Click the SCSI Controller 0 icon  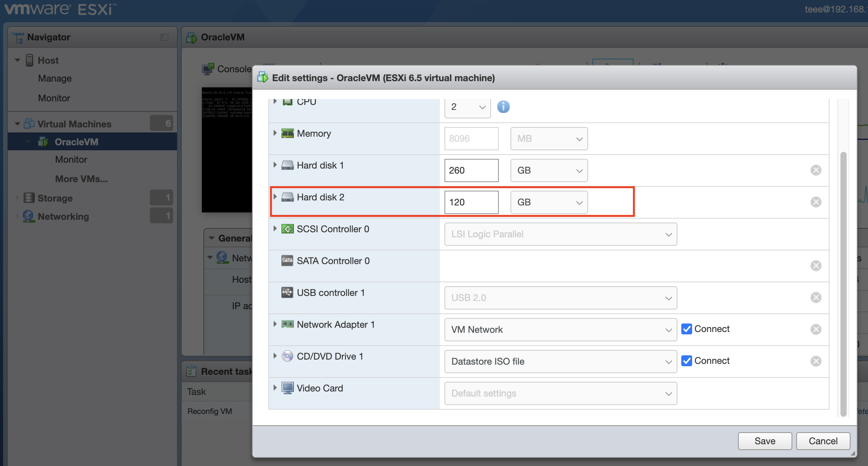click(287, 229)
